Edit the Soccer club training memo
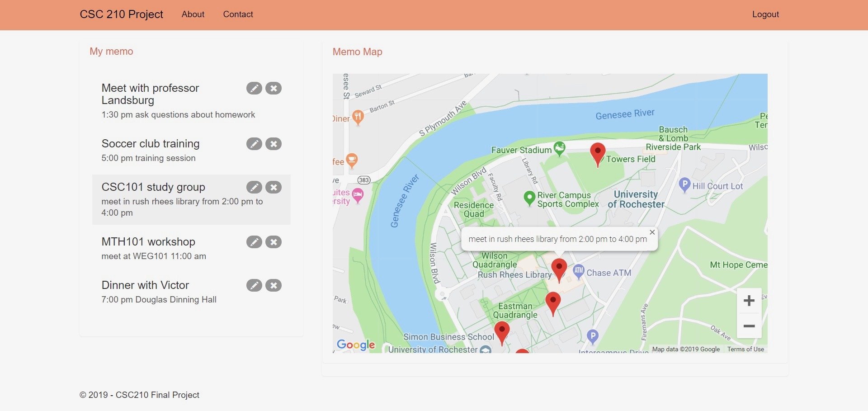This screenshot has width=868, height=411. 254,144
